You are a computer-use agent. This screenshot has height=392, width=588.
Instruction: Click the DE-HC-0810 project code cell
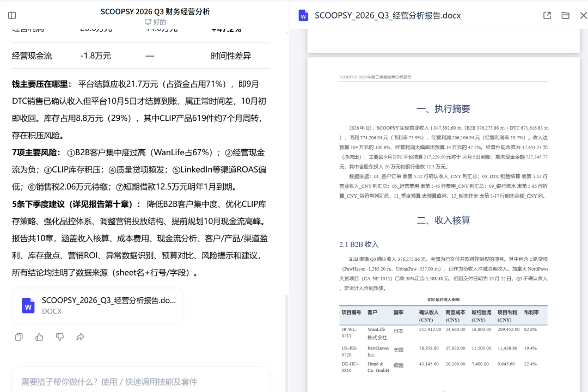[350, 367]
